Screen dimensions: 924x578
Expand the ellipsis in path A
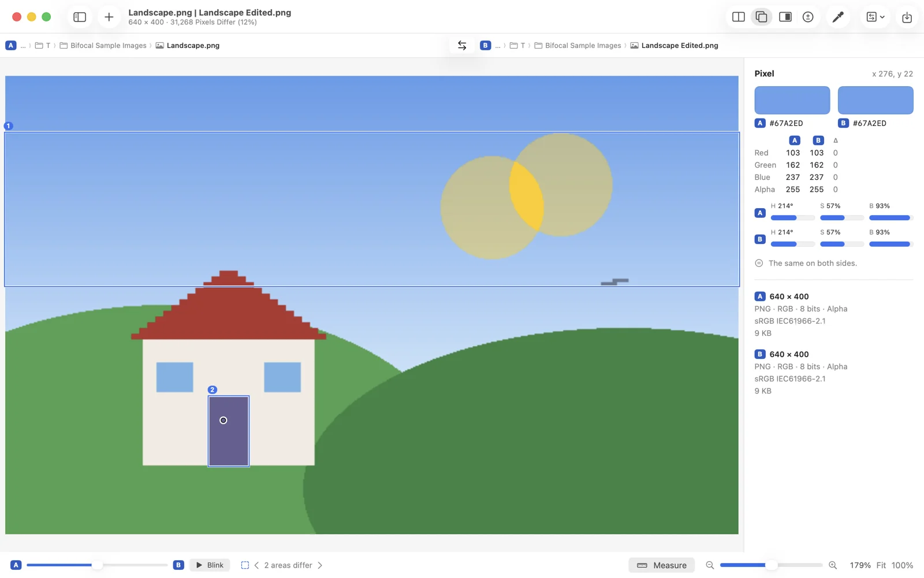pos(23,45)
